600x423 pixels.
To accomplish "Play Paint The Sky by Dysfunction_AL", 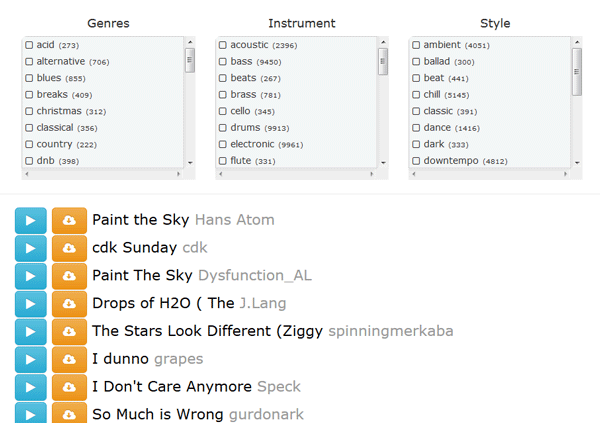I will coord(31,276).
